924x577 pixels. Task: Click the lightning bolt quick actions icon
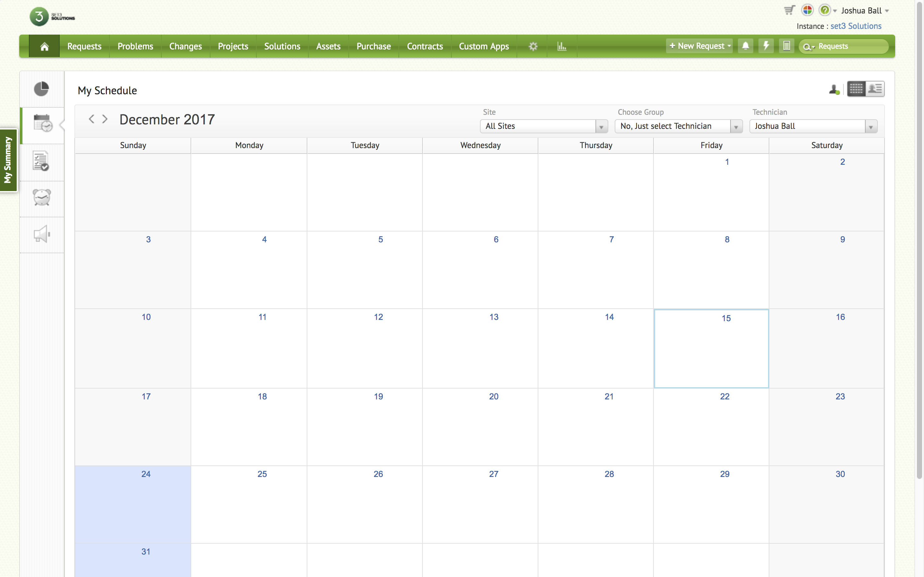click(x=766, y=46)
